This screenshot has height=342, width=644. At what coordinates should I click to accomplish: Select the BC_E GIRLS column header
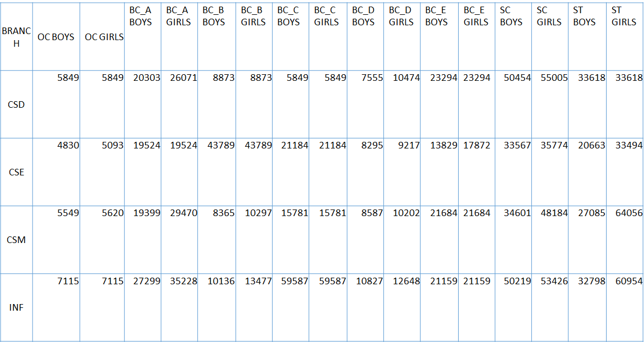tap(476, 37)
